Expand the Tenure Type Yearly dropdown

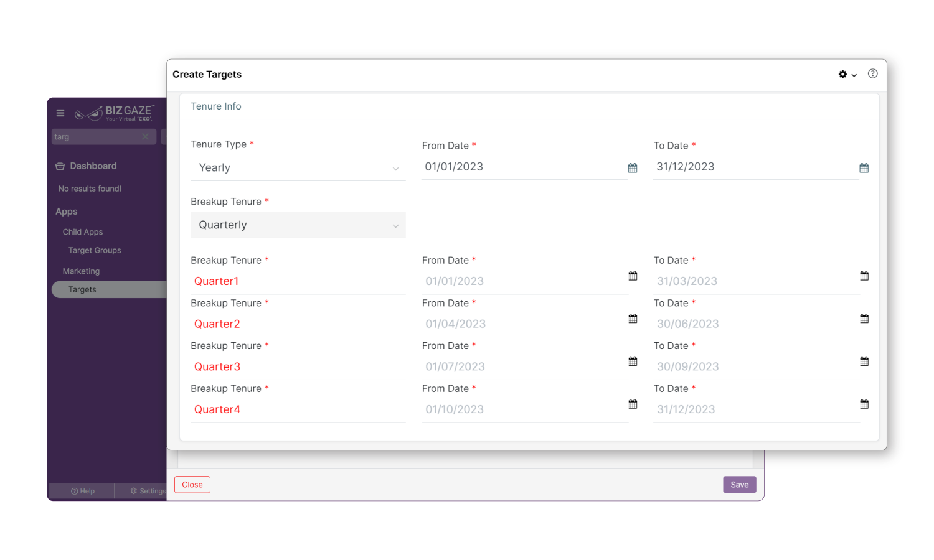(x=298, y=168)
